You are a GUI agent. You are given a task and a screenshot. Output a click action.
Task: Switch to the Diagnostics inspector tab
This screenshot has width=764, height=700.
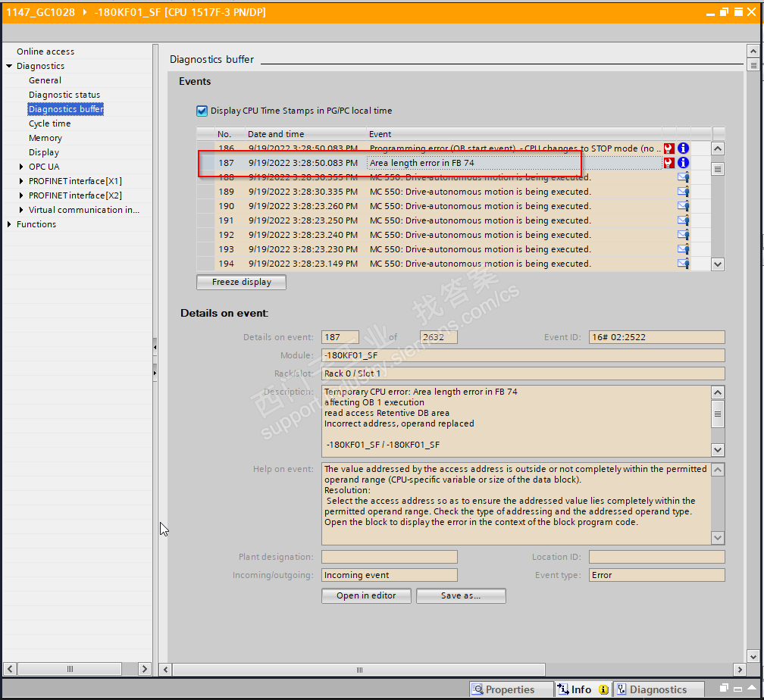pos(658,689)
